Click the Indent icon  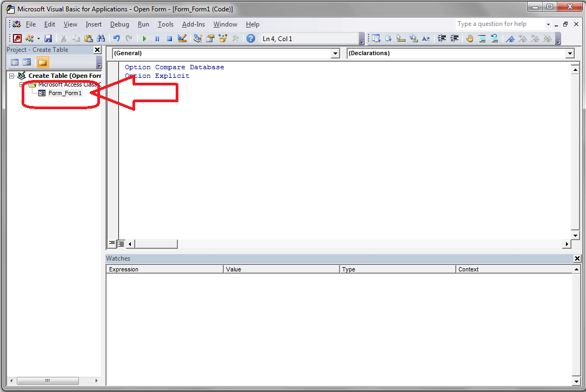tap(442, 38)
